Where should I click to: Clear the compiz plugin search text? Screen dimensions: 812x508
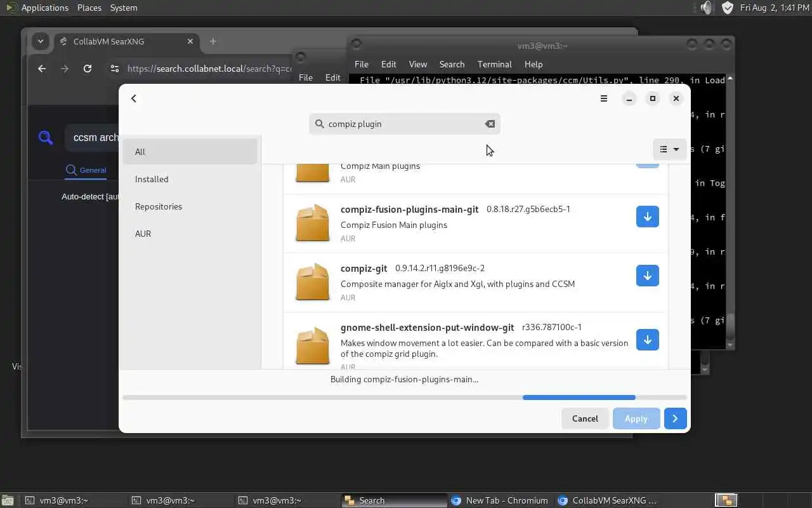tap(490, 124)
